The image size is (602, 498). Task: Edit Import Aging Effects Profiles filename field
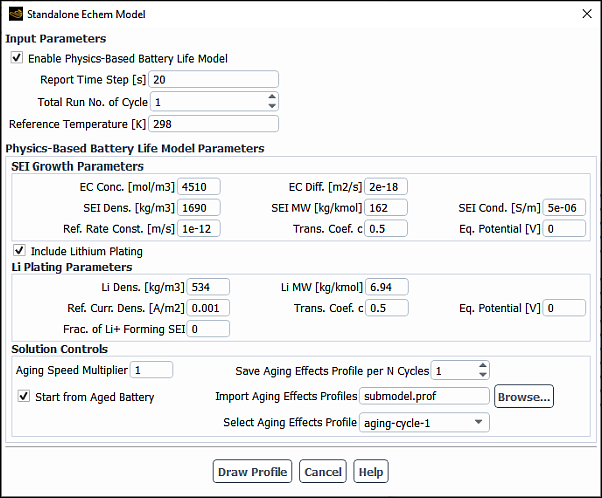coord(424,396)
